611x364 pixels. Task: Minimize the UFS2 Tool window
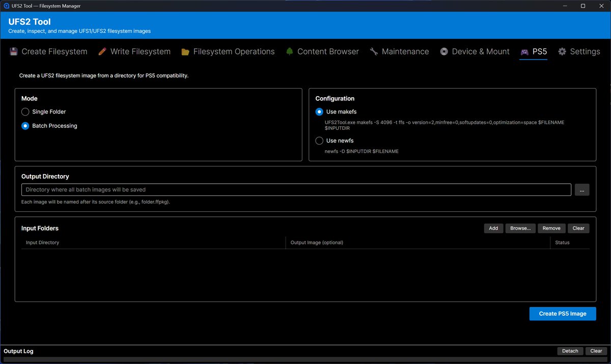[x=565, y=6]
